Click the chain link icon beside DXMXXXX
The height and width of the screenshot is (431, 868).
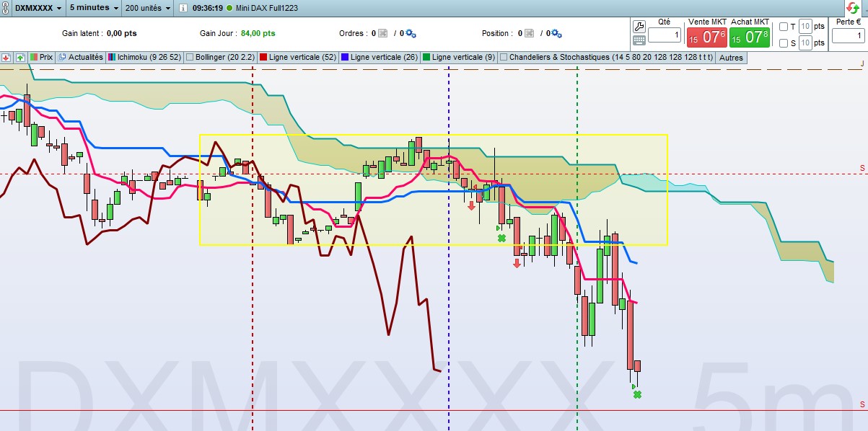[x=5, y=8]
